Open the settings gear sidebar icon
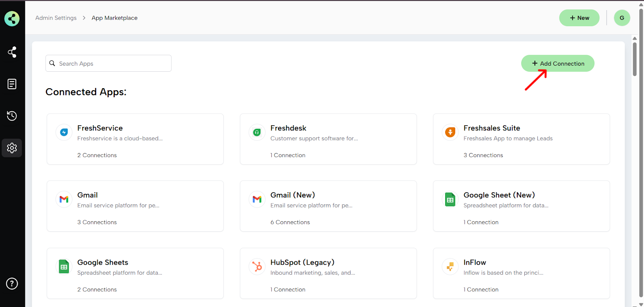 [12, 148]
